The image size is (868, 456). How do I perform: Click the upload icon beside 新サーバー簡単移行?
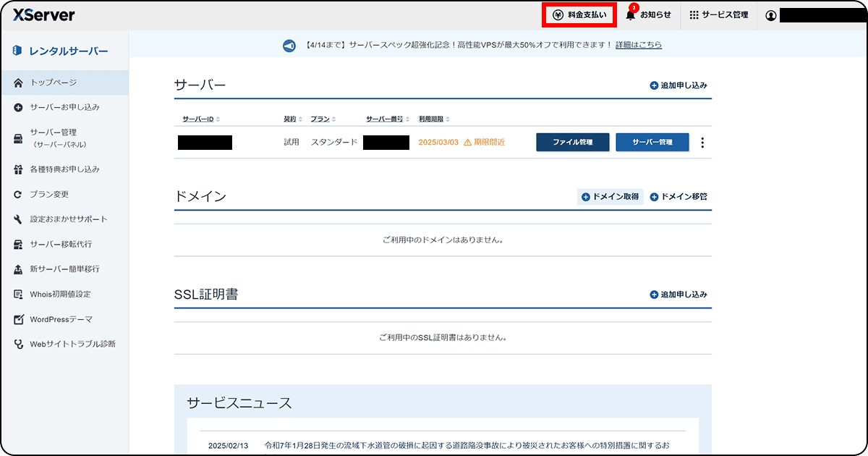19,269
